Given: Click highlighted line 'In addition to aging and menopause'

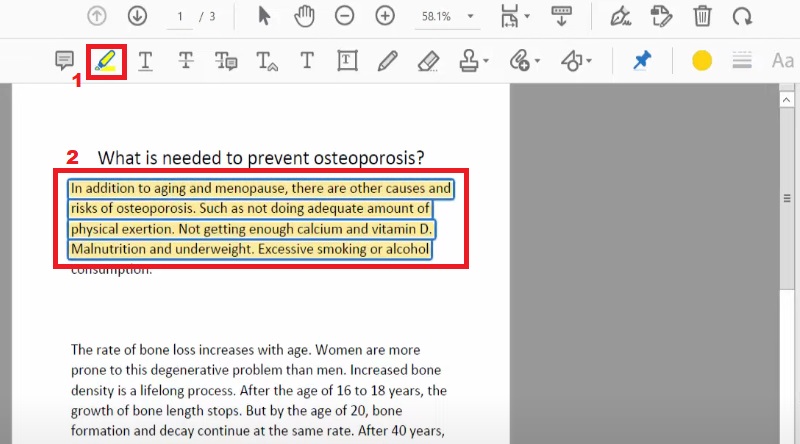Looking at the screenshot, I should coord(261,188).
